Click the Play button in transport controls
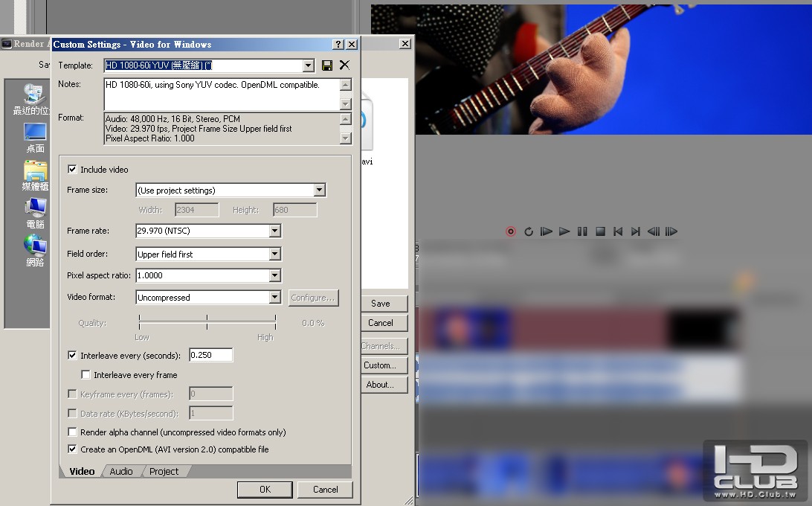Screen dimensions: 812x506 point(564,231)
